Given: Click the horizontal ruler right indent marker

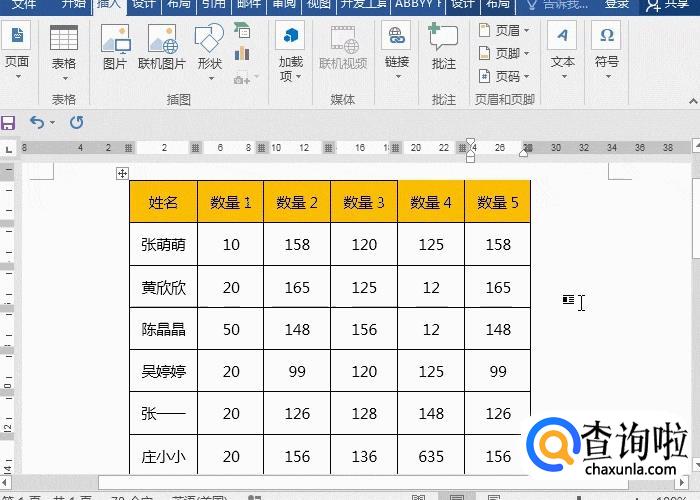Looking at the screenshot, I should click(x=524, y=153).
